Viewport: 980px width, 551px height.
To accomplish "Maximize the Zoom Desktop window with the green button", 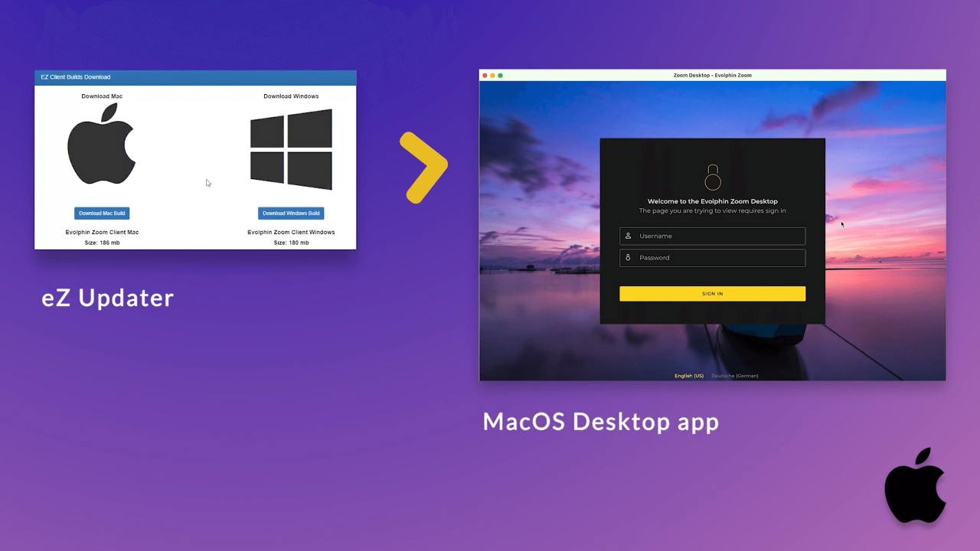I will [501, 75].
